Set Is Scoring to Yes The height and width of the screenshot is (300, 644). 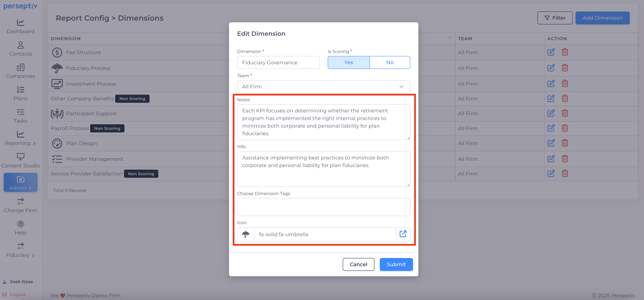click(x=349, y=62)
